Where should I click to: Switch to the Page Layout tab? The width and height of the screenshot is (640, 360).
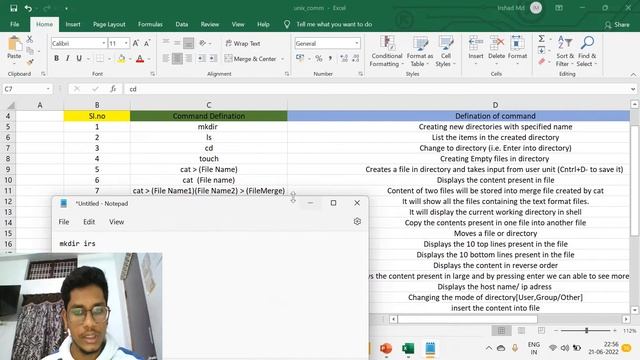point(109,24)
